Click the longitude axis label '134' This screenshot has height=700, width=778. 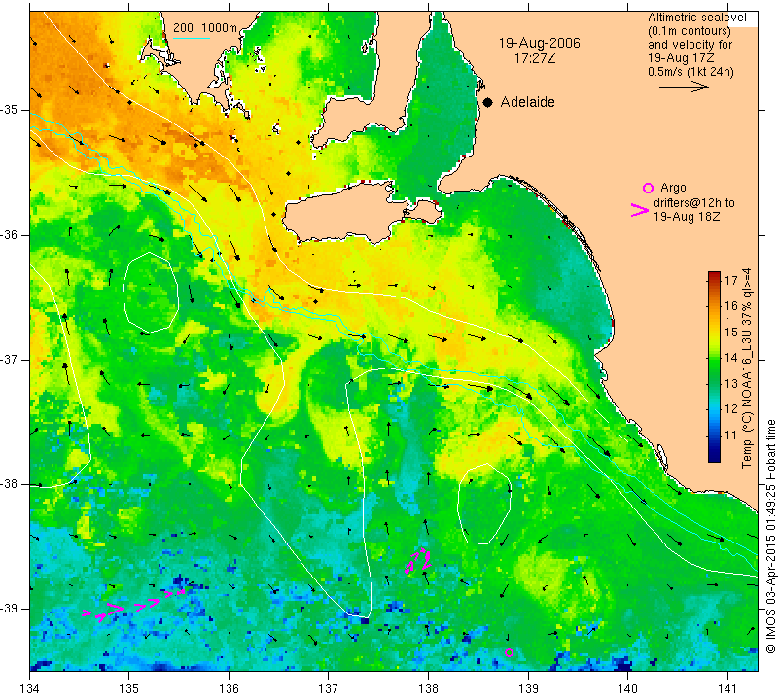click(30, 688)
